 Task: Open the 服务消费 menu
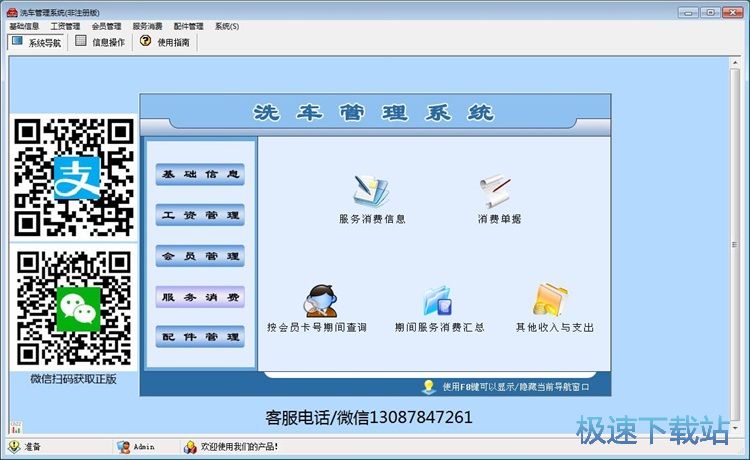tap(147, 26)
